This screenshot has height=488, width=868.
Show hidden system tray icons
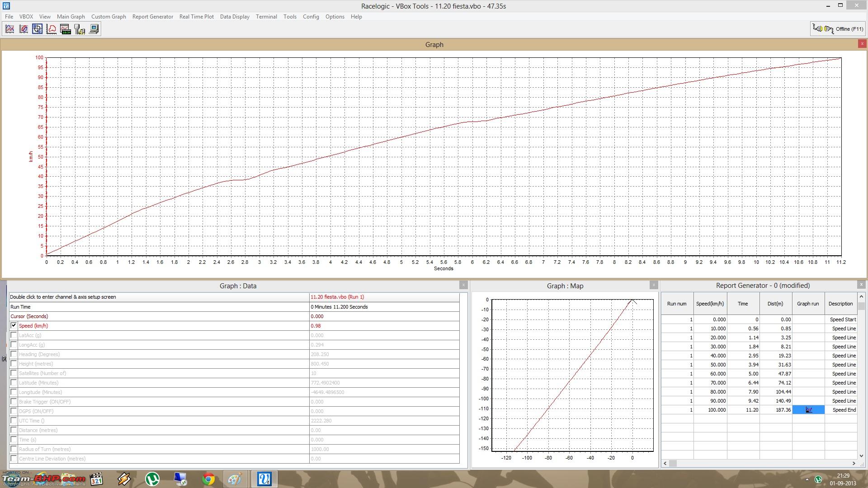pos(807,479)
